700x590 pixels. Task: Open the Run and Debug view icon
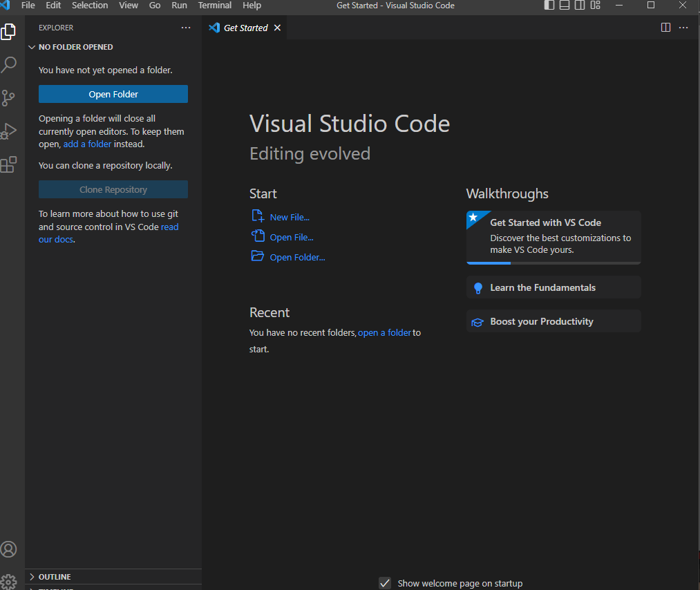pyautogui.click(x=8, y=131)
